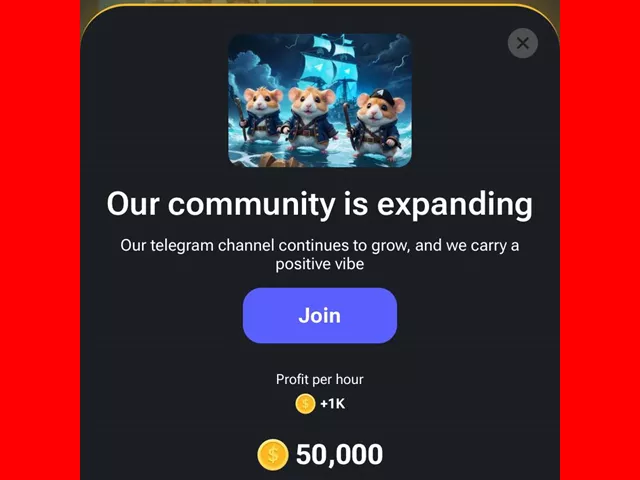Click the large gold coin beside 50,000
This screenshot has width=640, height=480.
point(273,455)
